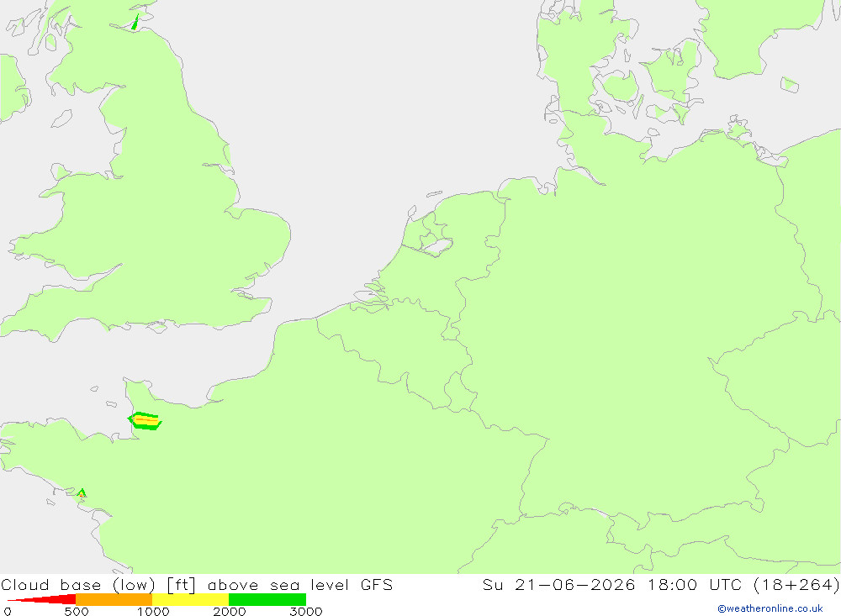Click the legend value '0'
Image resolution: width=841 pixels, height=616 pixels.
click(x=8, y=611)
